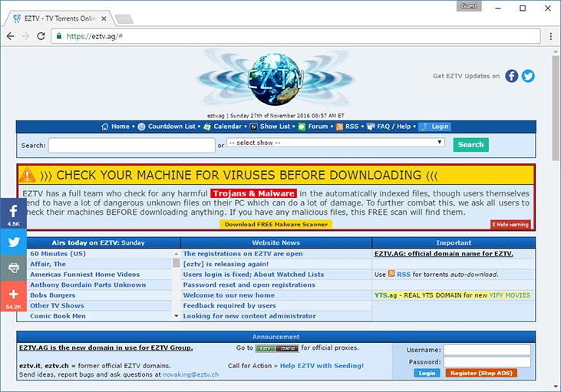Open Americas Funniest Home Videos link
Image resolution: width=561 pixels, height=392 pixels.
point(84,275)
